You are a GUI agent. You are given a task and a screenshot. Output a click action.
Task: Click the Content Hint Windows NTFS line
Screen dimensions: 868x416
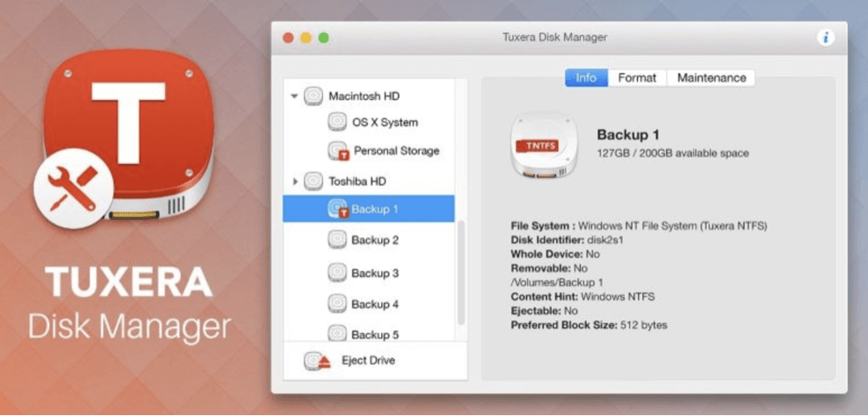(582, 296)
